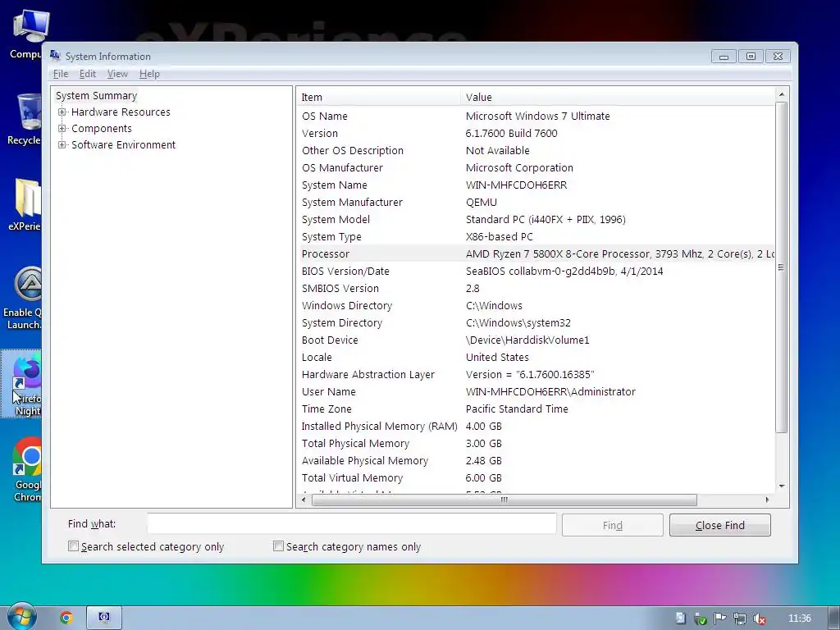Select System Summary in the tree
840x630 pixels.
(97, 95)
